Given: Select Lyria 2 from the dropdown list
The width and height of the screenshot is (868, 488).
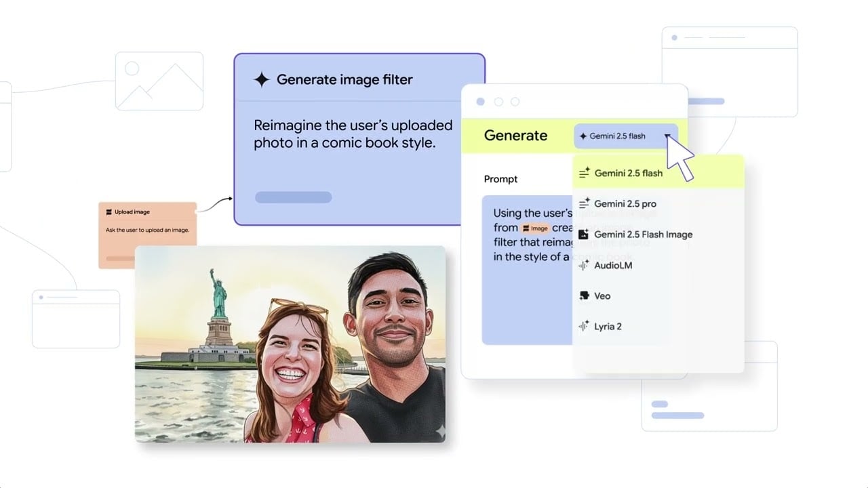Looking at the screenshot, I should pyautogui.click(x=658, y=326).
